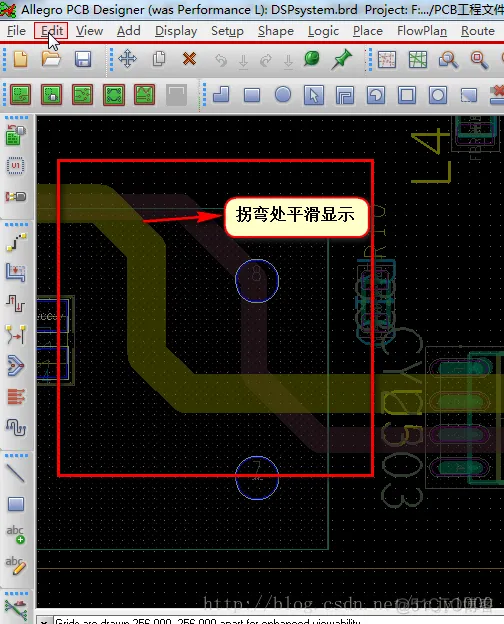This screenshot has width=504, height=624.
Task: Create a new design with New icon
Action: point(21,59)
